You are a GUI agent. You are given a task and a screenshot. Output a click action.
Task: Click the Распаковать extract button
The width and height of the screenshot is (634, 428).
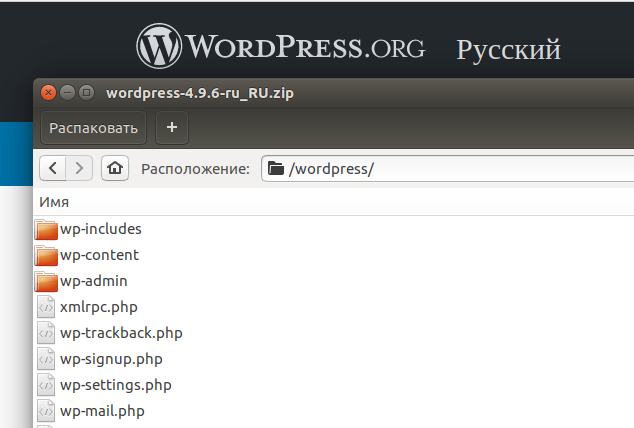pyautogui.click(x=93, y=128)
